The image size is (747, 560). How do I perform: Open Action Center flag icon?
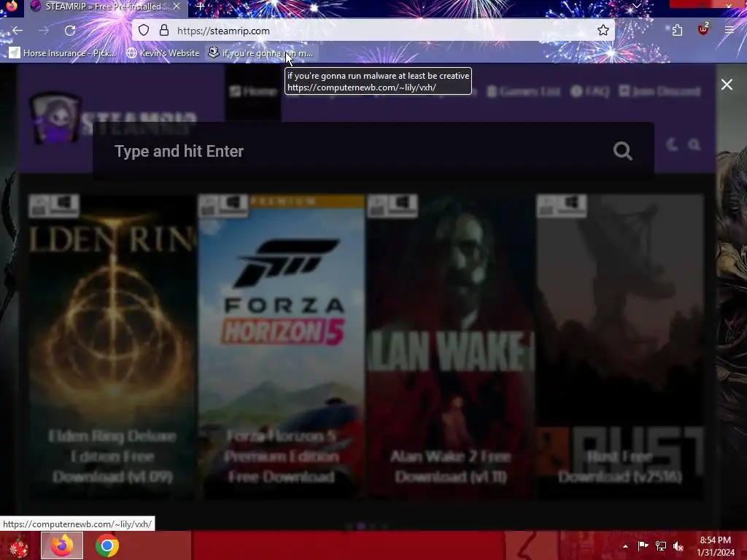[x=643, y=545]
